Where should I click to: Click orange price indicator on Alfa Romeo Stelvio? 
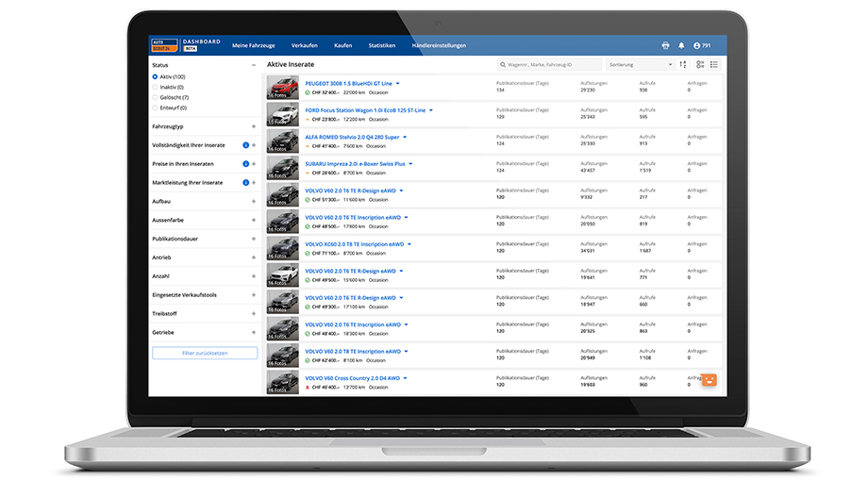308,146
